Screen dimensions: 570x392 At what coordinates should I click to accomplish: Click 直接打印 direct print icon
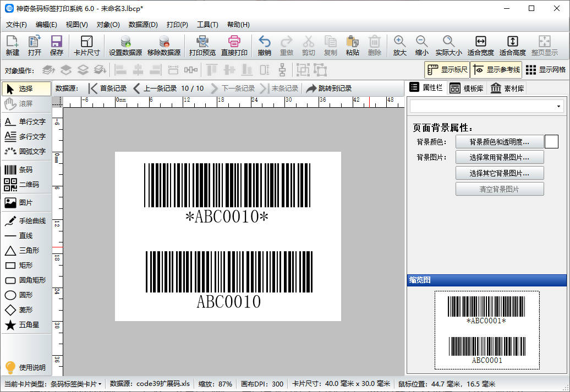(x=234, y=46)
